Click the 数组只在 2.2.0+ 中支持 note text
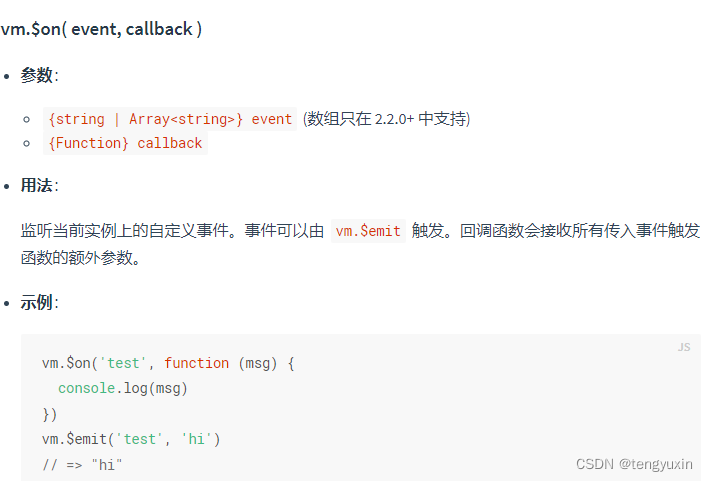The image size is (708, 481). 387,119
